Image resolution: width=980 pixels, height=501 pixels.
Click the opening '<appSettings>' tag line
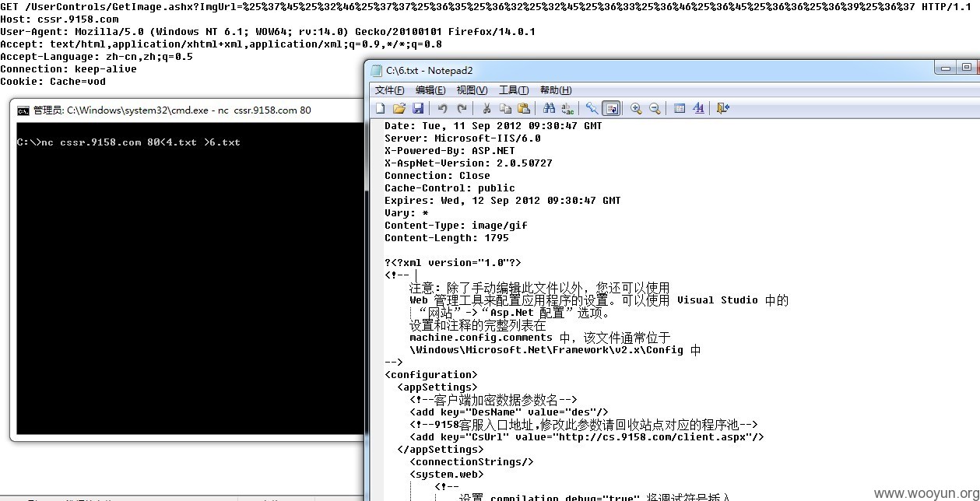(437, 387)
